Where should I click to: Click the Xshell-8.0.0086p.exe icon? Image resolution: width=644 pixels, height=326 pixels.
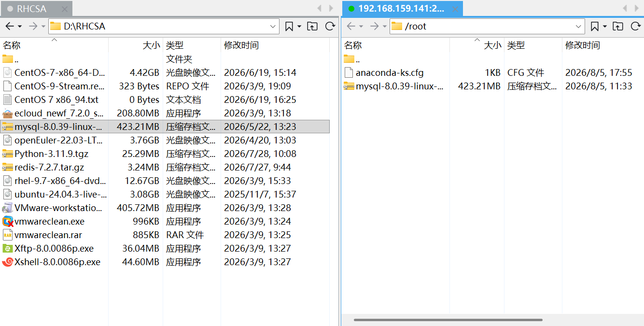(x=7, y=262)
